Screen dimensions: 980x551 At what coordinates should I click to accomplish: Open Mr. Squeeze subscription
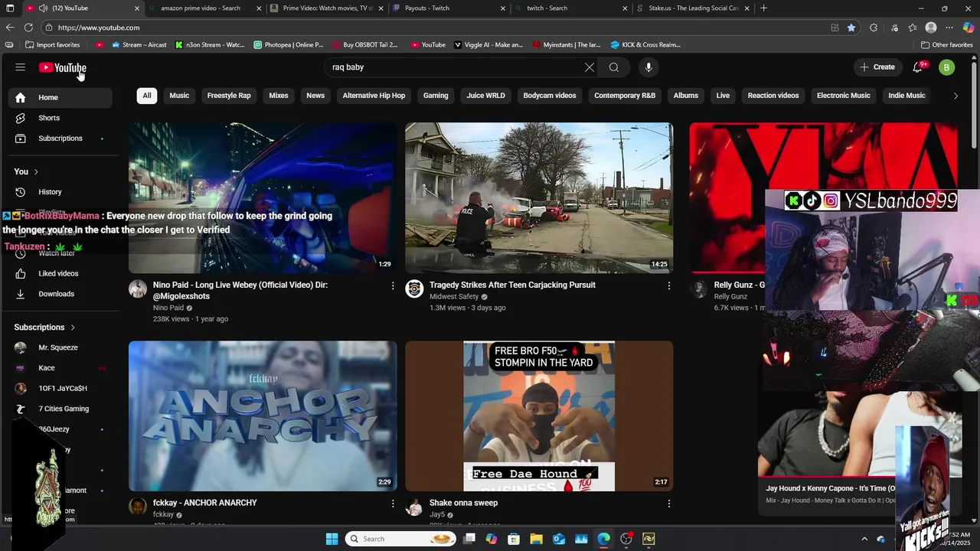point(60,347)
